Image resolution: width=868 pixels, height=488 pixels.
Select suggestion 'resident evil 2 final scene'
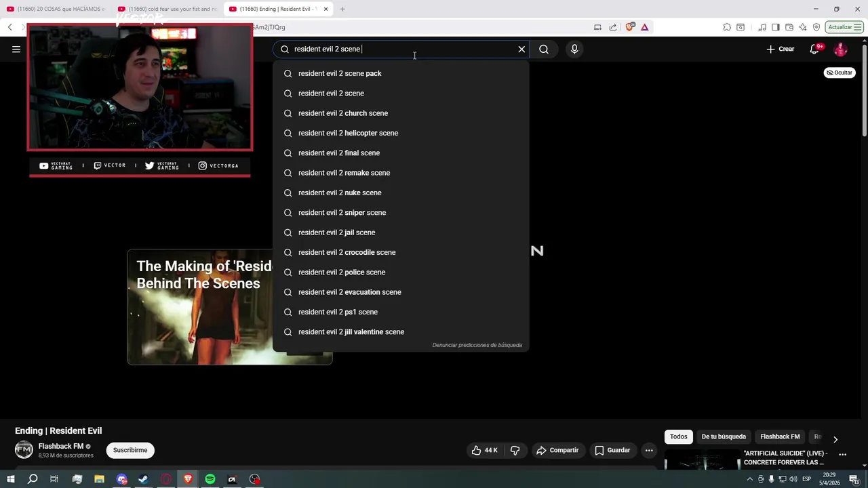click(x=401, y=152)
